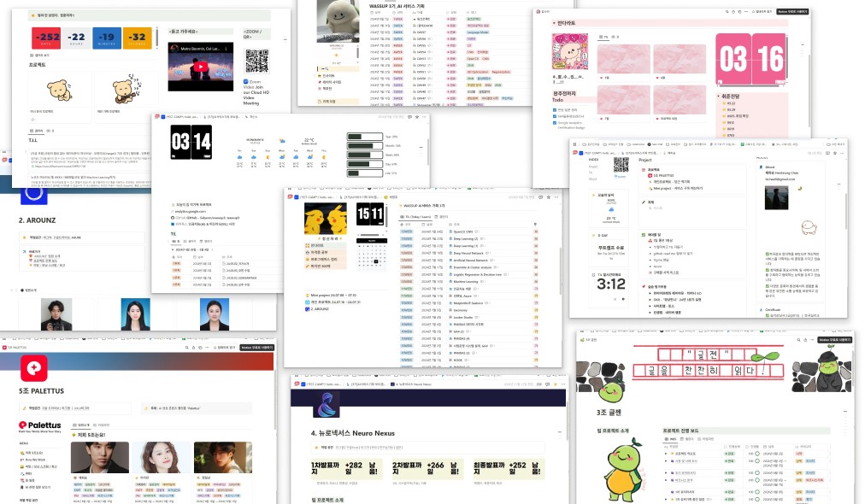Open the bottom-right pink gallery card

click(x=680, y=103)
